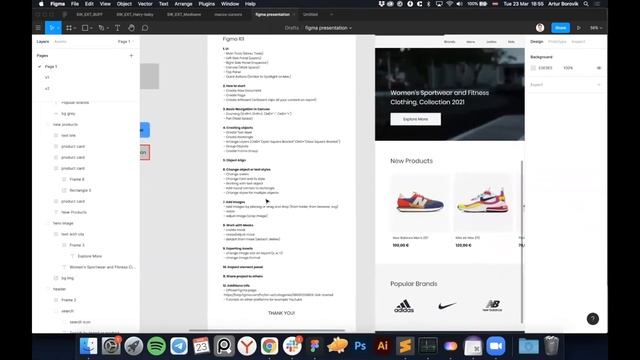Open the Plugins menu
This screenshot has width=640, height=360.
point(207,4)
